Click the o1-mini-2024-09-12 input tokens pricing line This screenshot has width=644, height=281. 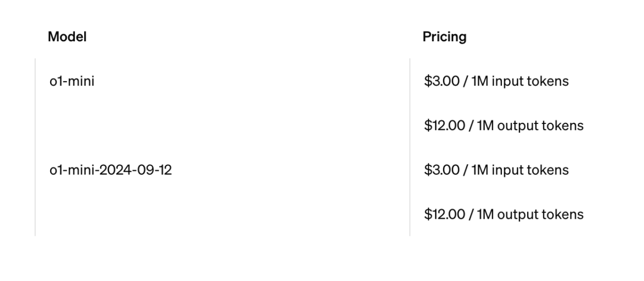point(496,170)
